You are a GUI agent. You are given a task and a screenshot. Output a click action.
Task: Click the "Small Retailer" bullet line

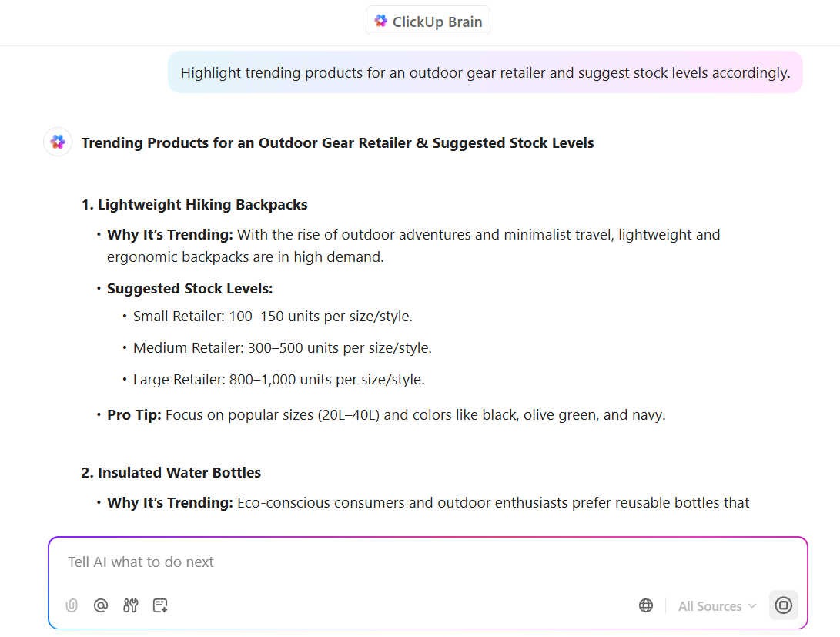273,317
